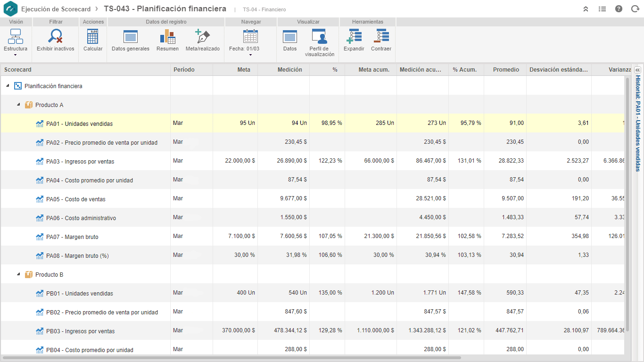
Task: Click the Meta acum. column header
Action: point(371,70)
